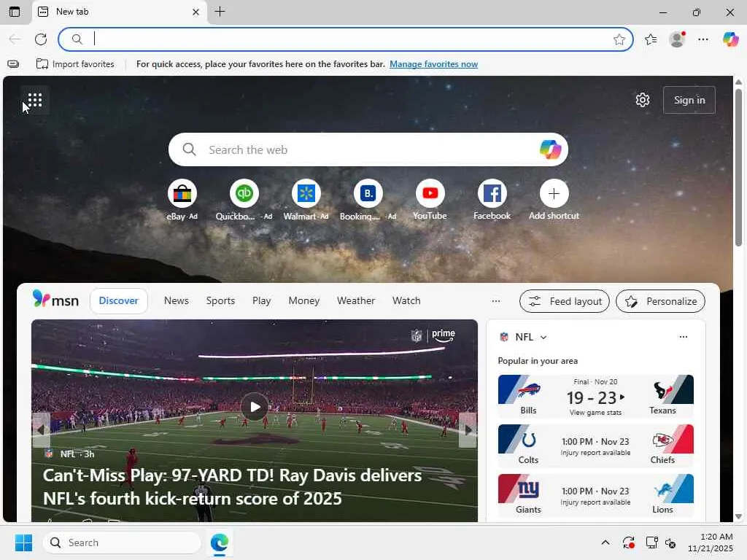Open new tab page settings gear
This screenshot has width=747, height=560.
642,100
